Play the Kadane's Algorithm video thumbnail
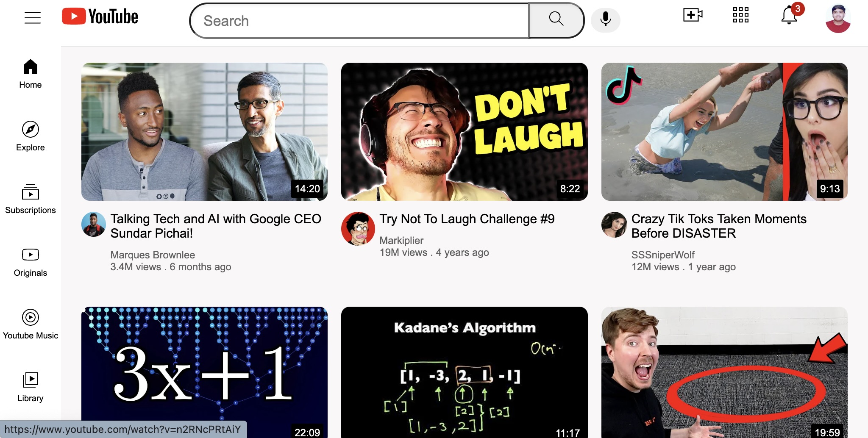868x438 pixels. (x=465, y=373)
